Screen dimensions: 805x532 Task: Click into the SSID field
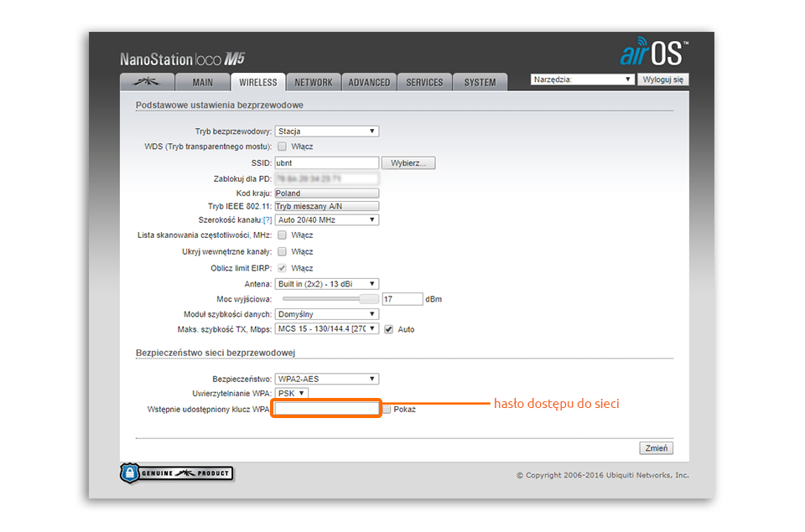(326, 163)
